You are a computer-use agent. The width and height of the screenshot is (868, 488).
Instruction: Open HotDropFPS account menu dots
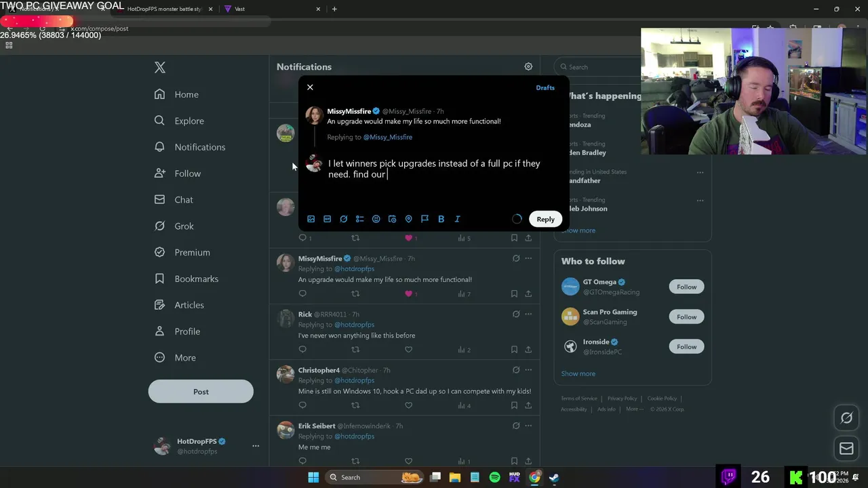pos(256,446)
